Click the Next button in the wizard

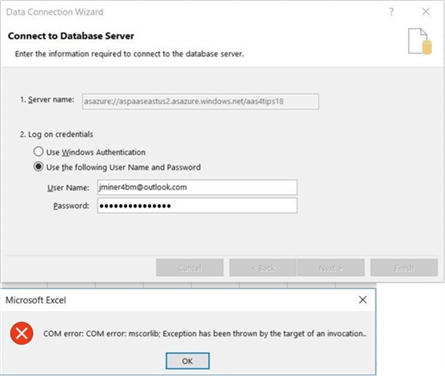click(x=331, y=268)
